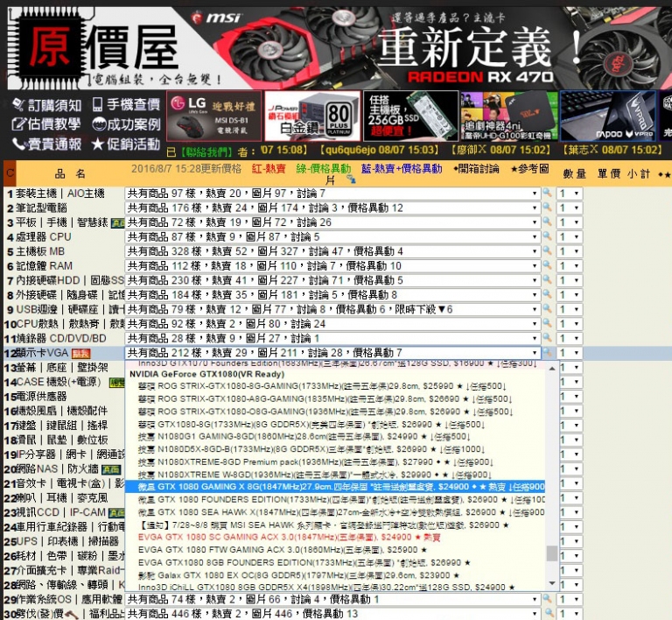Click magnifier icon for 作業系統OS row
Image resolution: width=672 pixels, height=620 pixels.
pos(547,599)
